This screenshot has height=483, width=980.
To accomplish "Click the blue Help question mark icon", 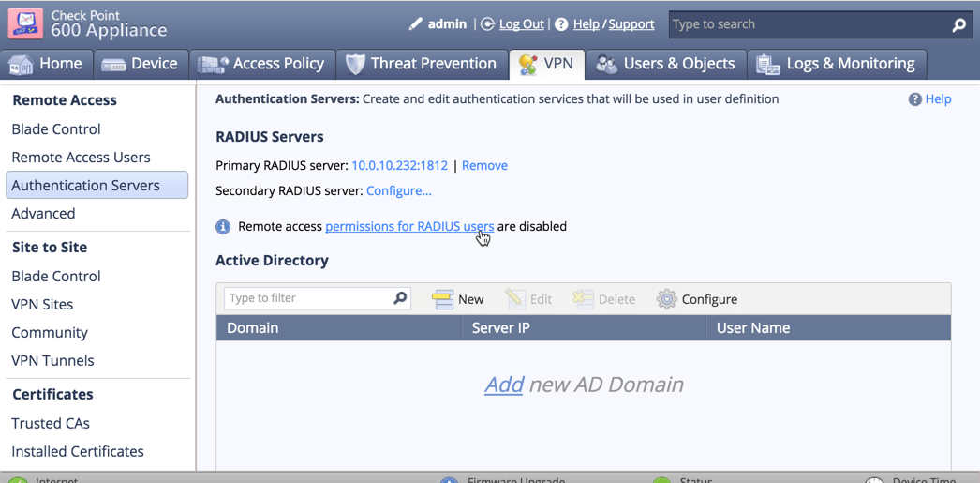I will pos(914,99).
